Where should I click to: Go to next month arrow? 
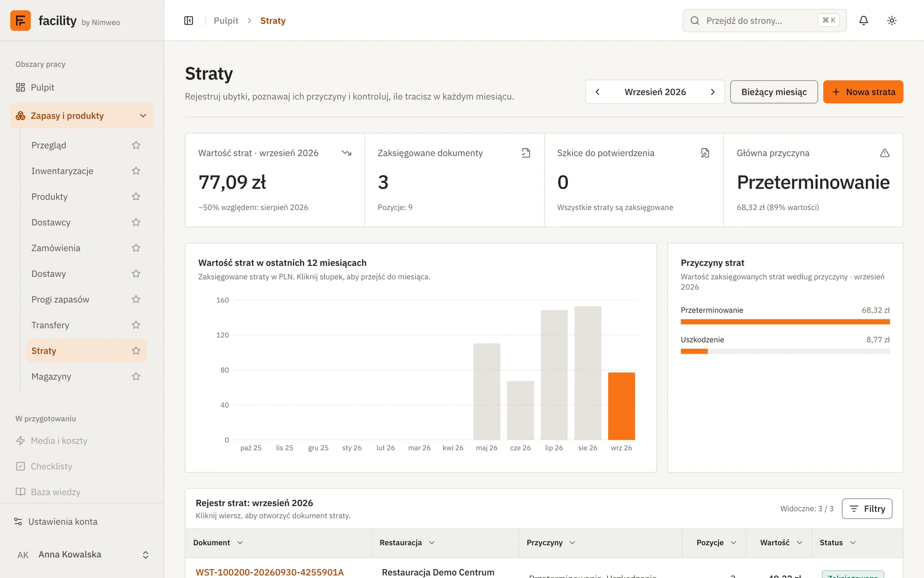[x=713, y=92]
